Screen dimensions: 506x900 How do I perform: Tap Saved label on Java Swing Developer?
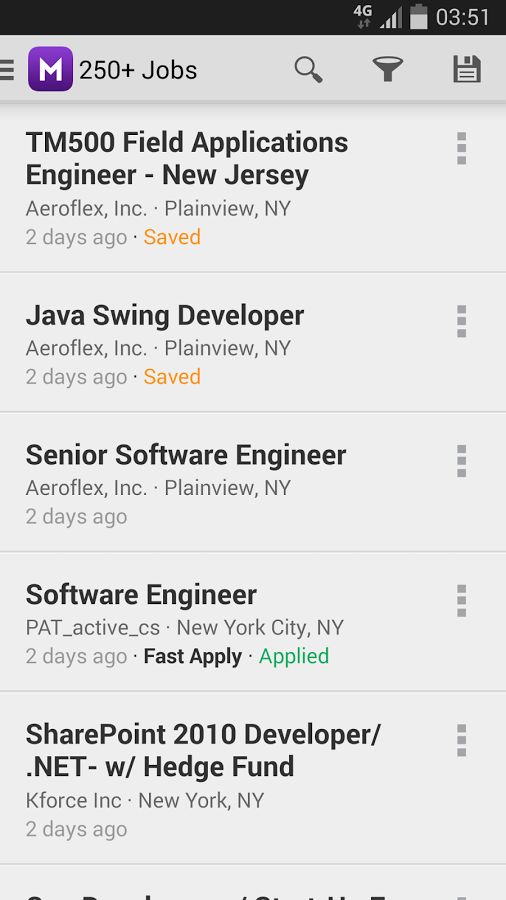(x=172, y=377)
